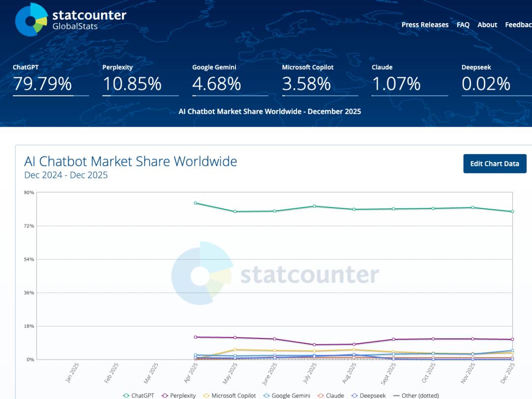Click ChatGPT's April 2025 data point
Screen dimensions: 532x399
[x=196, y=203]
